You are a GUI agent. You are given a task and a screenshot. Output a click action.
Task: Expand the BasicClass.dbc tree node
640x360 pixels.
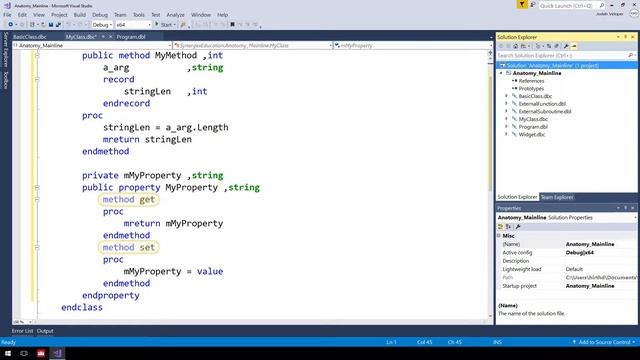coord(507,96)
